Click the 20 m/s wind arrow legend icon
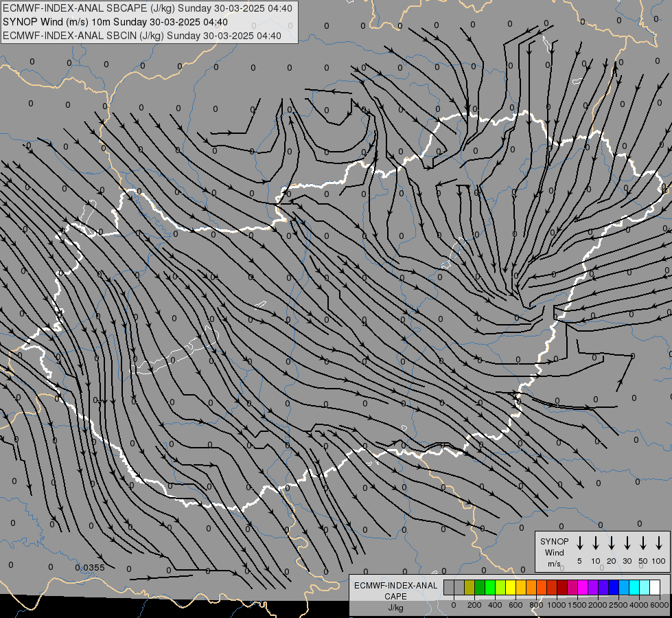Image resolution: width=672 pixels, height=618 pixels. point(611,542)
